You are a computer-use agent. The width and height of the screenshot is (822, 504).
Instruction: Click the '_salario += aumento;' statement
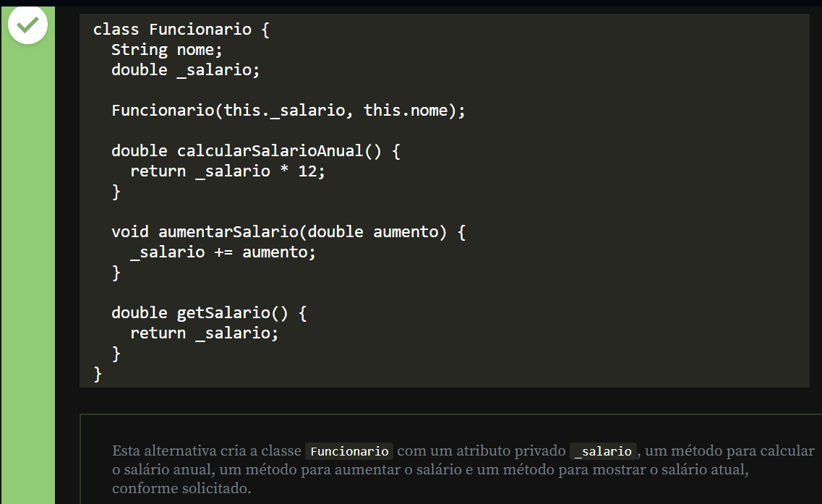point(223,252)
